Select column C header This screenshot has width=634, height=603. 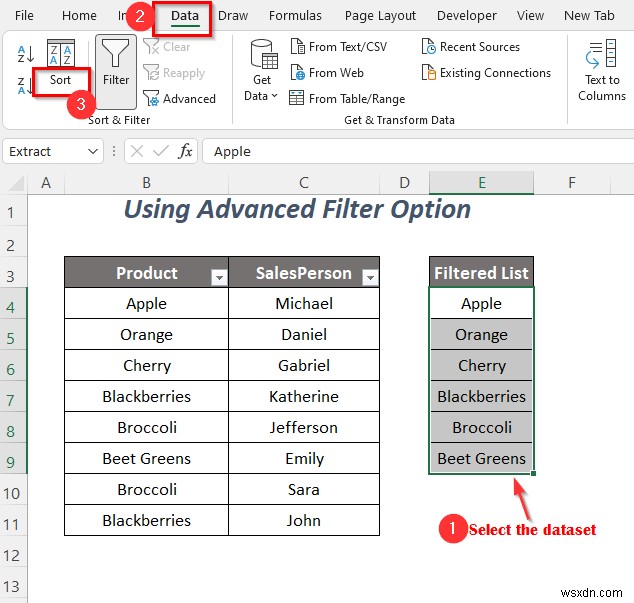(x=304, y=183)
